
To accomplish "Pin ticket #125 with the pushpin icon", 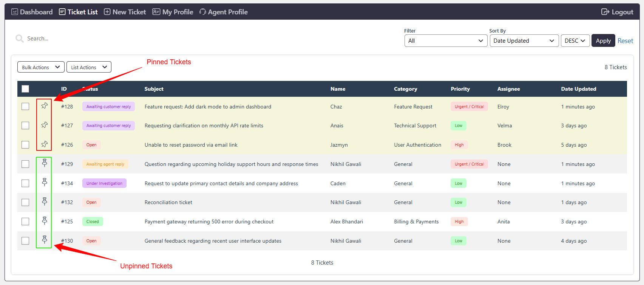I will [45, 220].
